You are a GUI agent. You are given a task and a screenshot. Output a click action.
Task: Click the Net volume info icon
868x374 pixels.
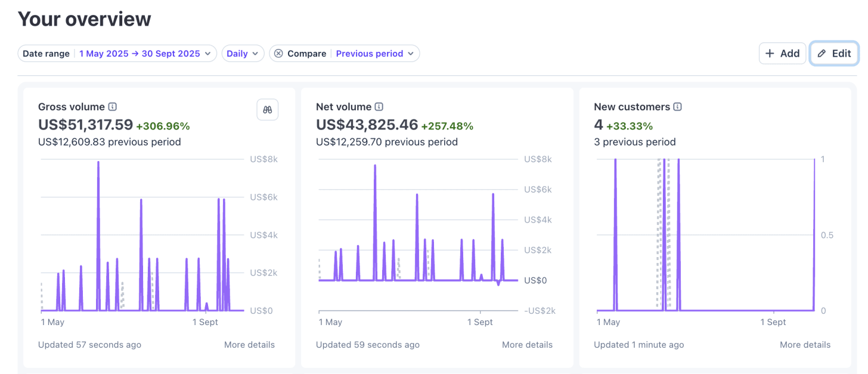click(379, 107)
